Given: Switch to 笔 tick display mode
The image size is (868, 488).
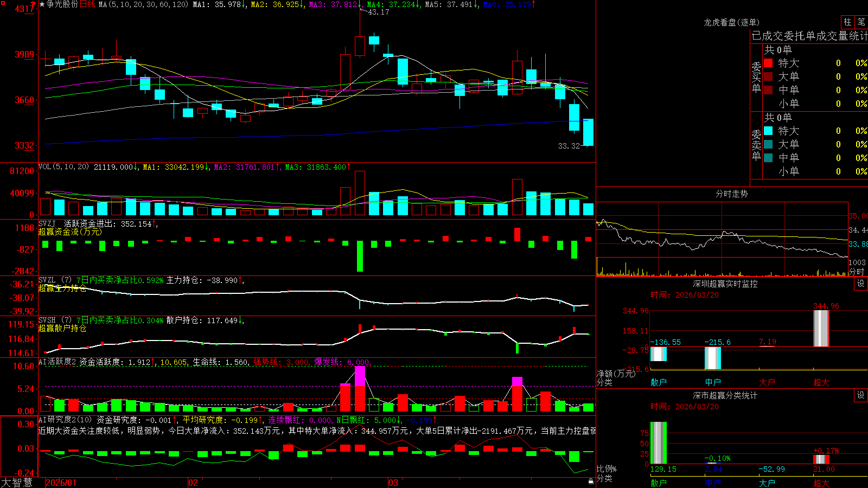Looking at the screenshot, I should (861, 22).
